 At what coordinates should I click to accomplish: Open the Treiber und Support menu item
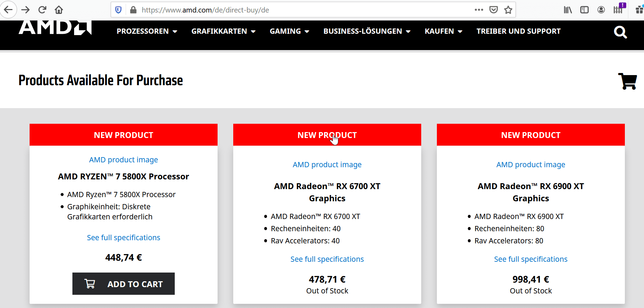518,31
